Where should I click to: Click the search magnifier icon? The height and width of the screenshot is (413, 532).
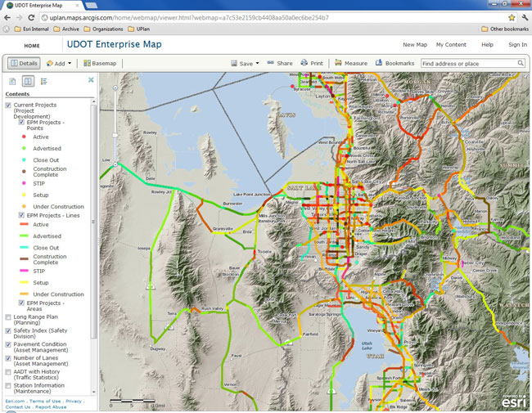coord(521,63)
